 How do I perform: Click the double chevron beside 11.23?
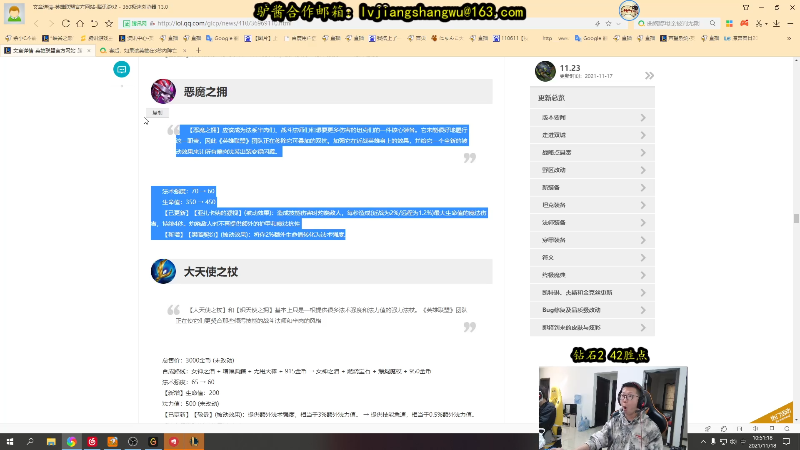click(649, 76)
